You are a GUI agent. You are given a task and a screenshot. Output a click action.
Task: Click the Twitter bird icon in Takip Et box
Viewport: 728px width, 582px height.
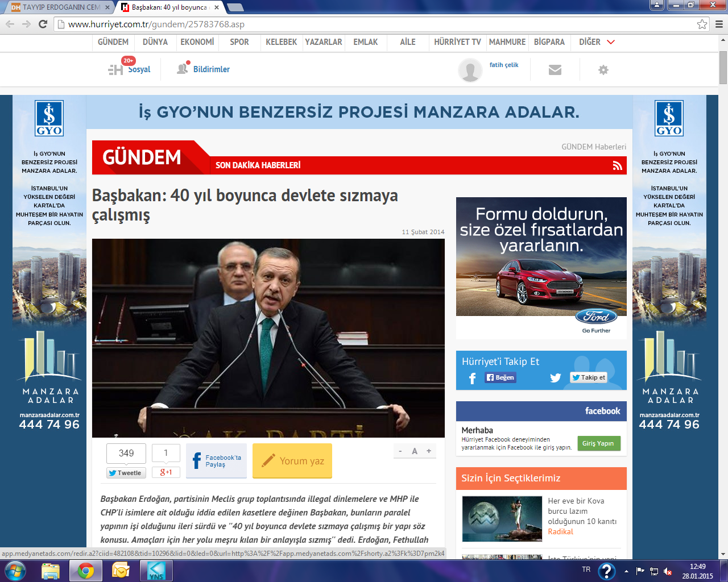556,378
